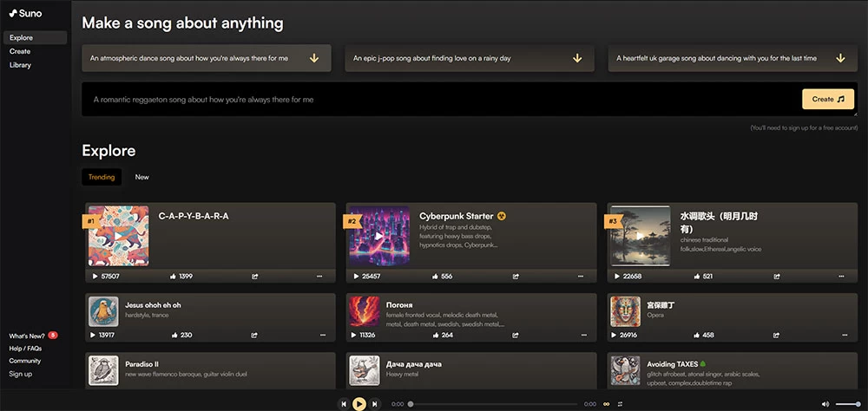Viewport: 868px width, 411px height.
Task: Go to the previous track
Action: click(344, 403)
